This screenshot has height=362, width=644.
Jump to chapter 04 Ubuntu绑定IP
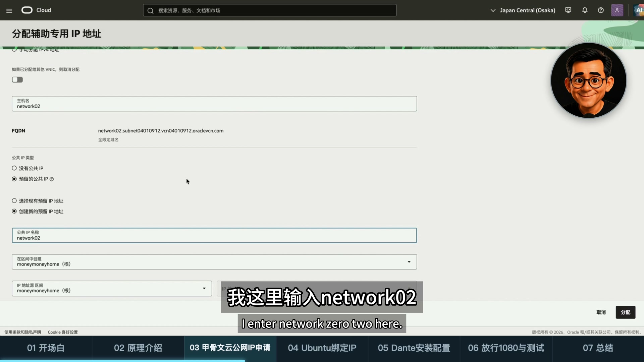click(322, 348)
